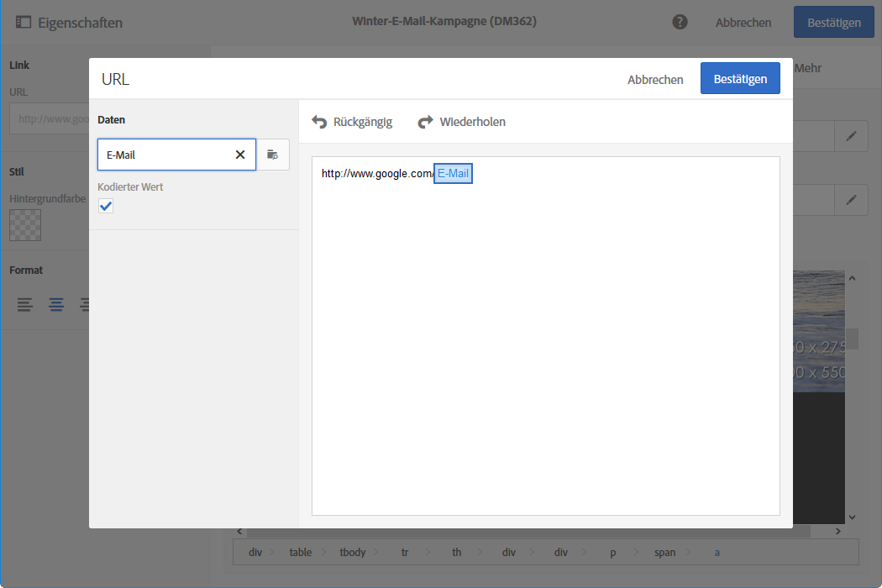Select left text alignment icon
Image resolution: width=882 pixels, height=588 pixels.
tap(25, 305)
